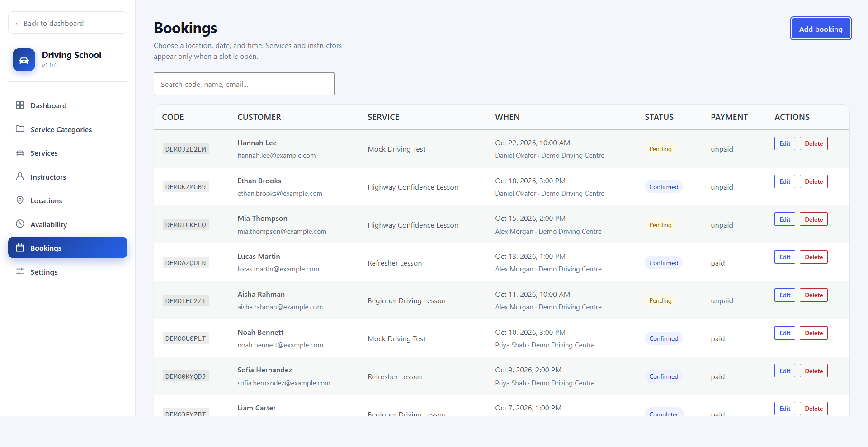The image size is (868, 447).
Task: Delete Mia Thompson's booking
Action: coord(813,219)
